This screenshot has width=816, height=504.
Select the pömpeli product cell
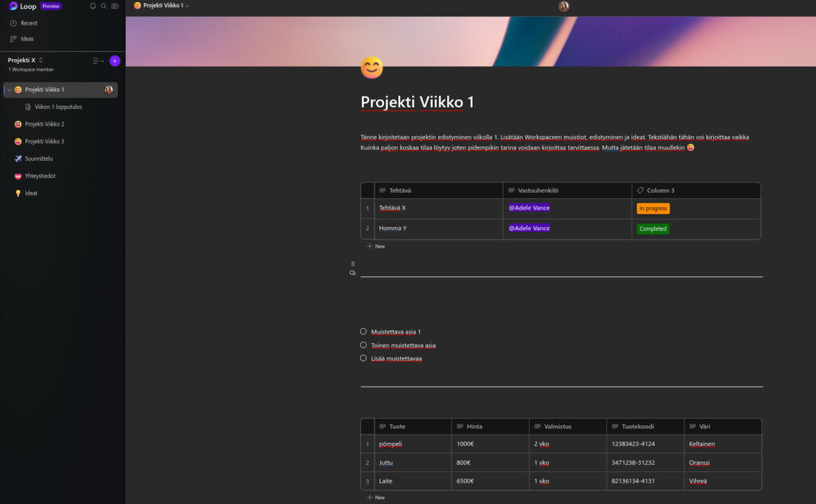413,443
